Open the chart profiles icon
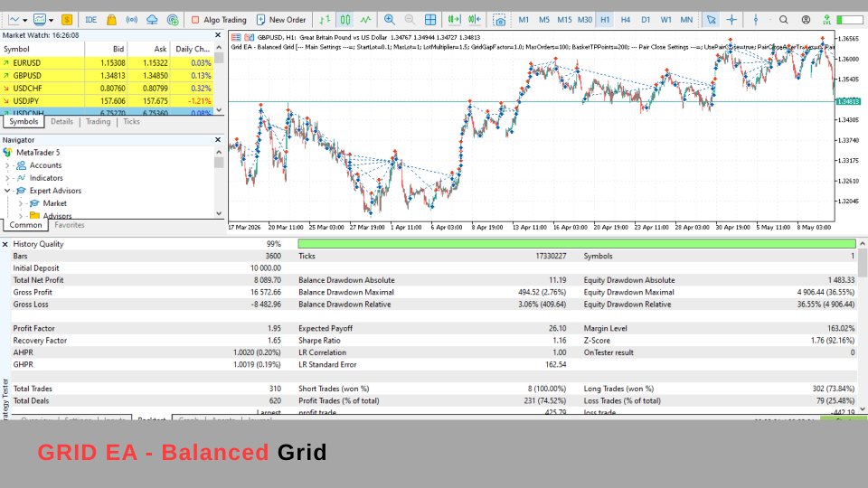868x488 pixels. pyautogui.click(x=39, y=20)
